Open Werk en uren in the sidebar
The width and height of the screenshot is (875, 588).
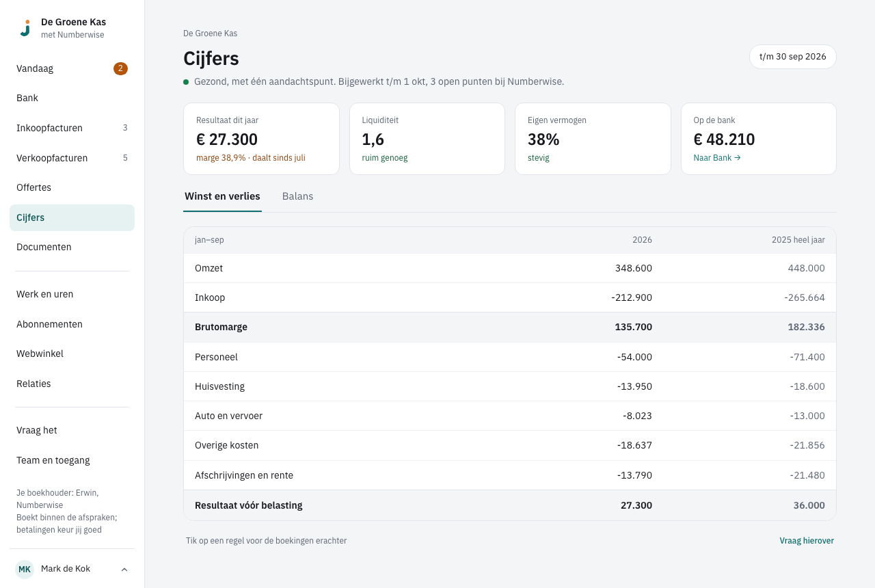click(72, 294)
